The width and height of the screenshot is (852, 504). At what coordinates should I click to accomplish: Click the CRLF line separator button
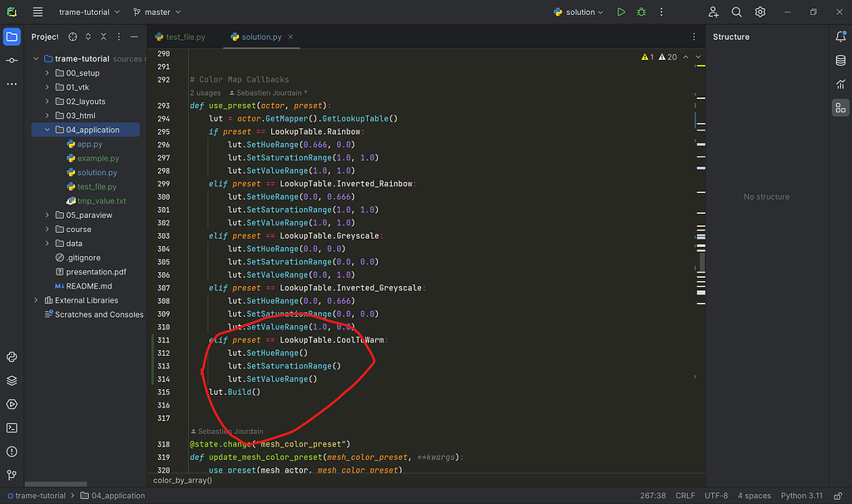(x=685, y=496)
